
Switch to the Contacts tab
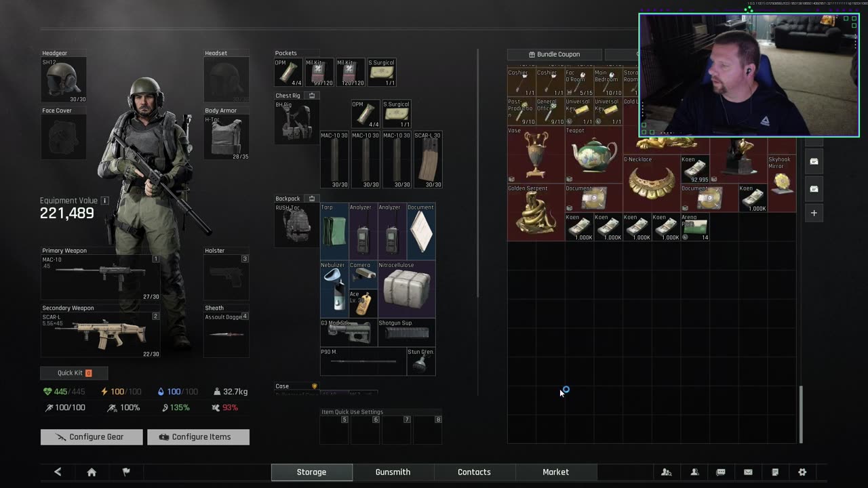pos(474,472)
